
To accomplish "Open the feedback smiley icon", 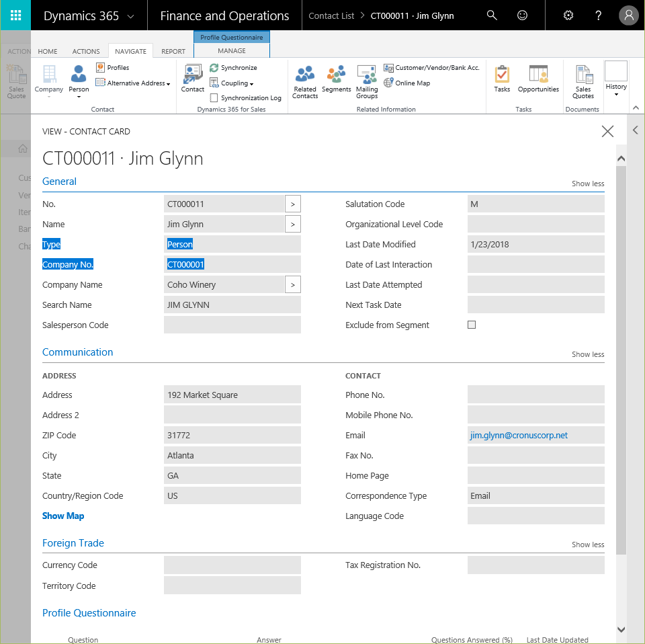I will pyautogui.click(x=522, y=15).
